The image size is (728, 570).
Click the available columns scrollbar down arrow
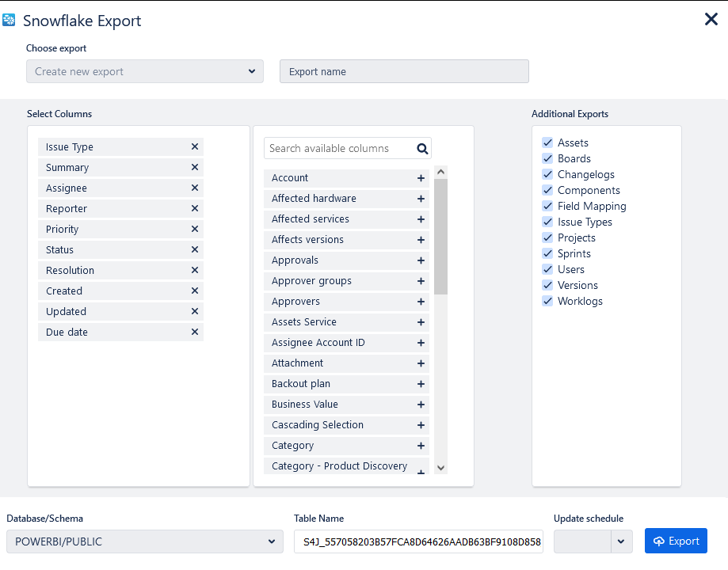click(441, 468)
